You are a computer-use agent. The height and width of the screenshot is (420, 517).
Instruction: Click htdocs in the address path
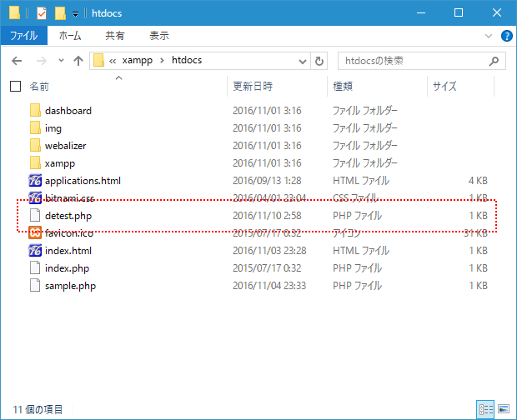tap(187, 60)
